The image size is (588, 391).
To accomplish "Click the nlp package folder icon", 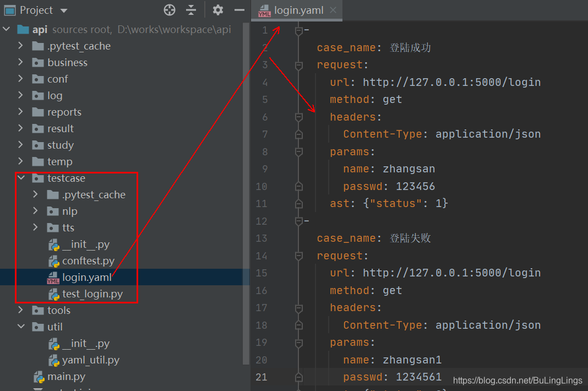I will click(53, 211).
